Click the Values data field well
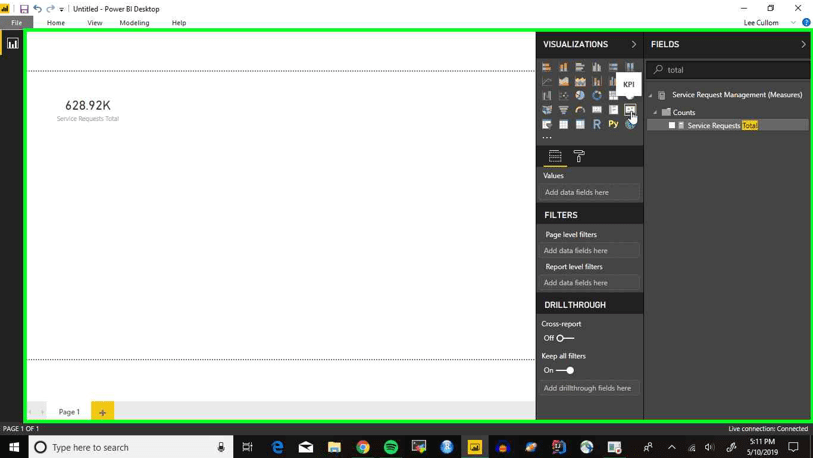814x460 pixels. [x=589, y=192]
